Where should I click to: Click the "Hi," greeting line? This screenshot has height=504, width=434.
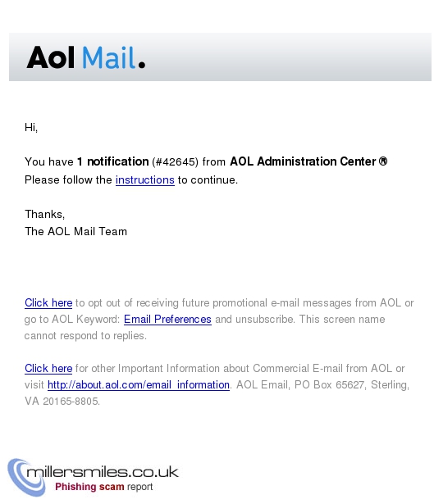click(31, 128)
